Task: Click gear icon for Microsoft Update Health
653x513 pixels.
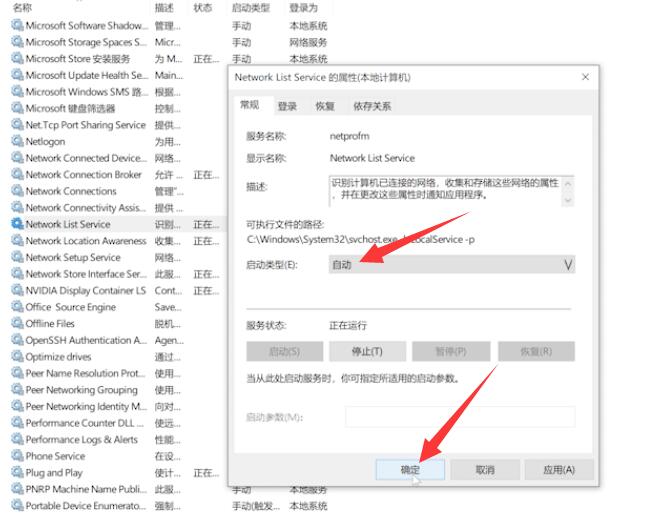Action: [x=17, y=75]
